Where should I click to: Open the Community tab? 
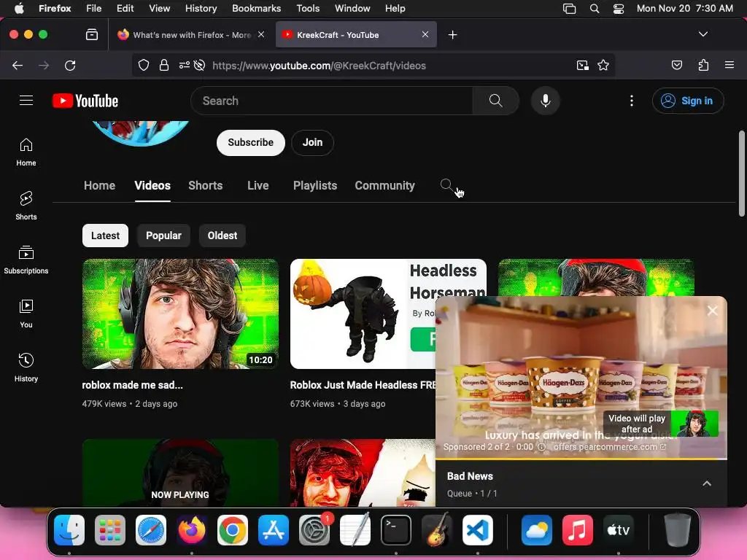click(385, 186)
